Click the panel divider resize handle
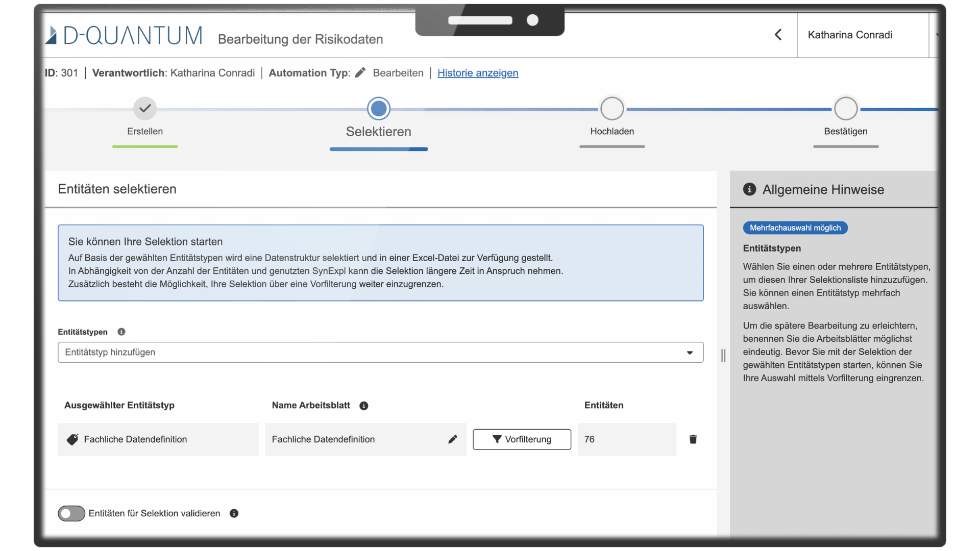 click(x=723, y=356)
